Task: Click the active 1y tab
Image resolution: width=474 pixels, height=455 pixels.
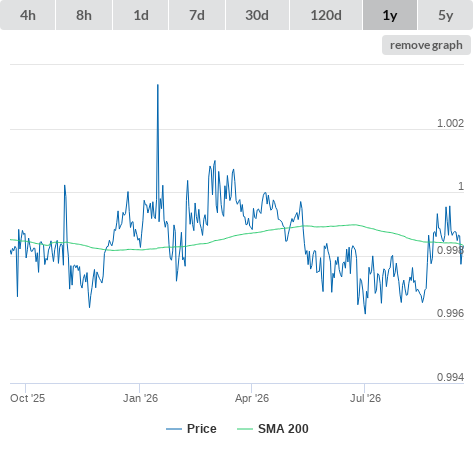Action: pyautogui.click(x=390, y=15)
